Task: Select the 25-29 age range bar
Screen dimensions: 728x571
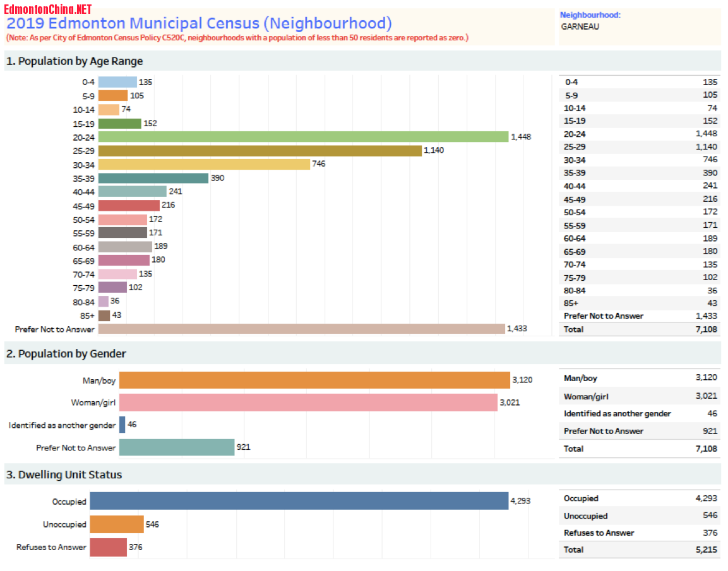Action: coord(260,151)
